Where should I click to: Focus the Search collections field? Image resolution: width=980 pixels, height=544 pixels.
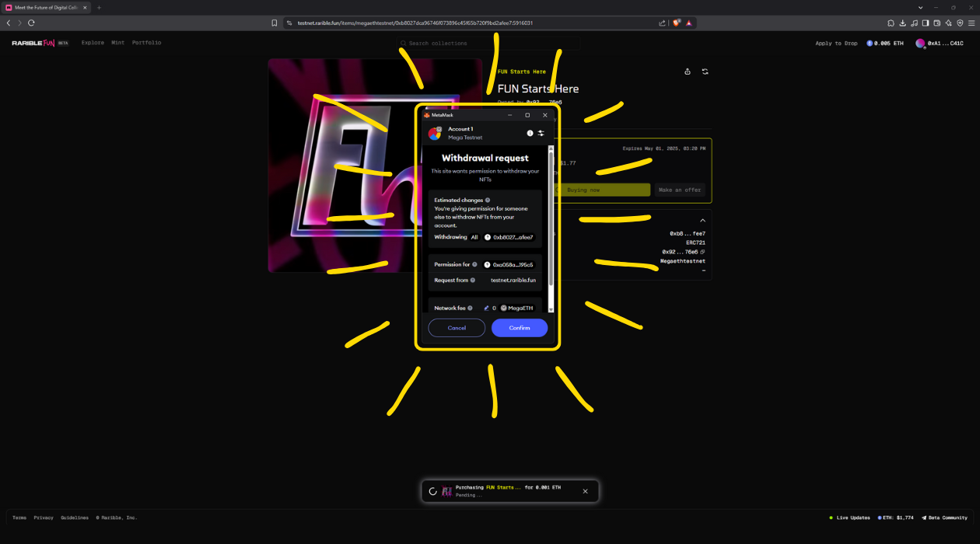click(488, 44)
